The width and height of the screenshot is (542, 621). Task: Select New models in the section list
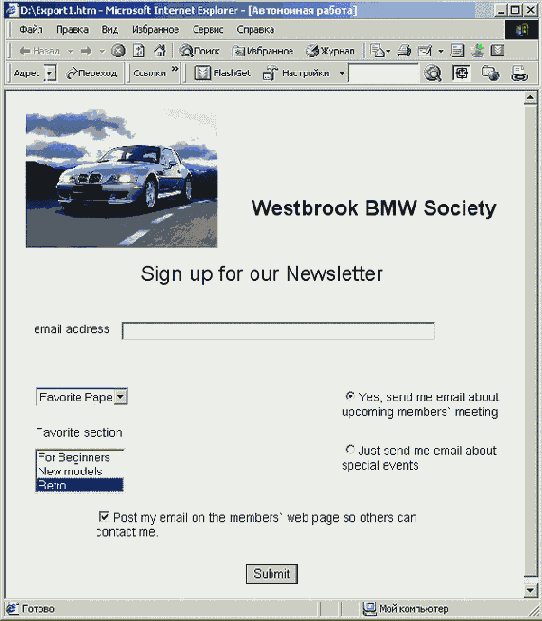coord(80,471)
